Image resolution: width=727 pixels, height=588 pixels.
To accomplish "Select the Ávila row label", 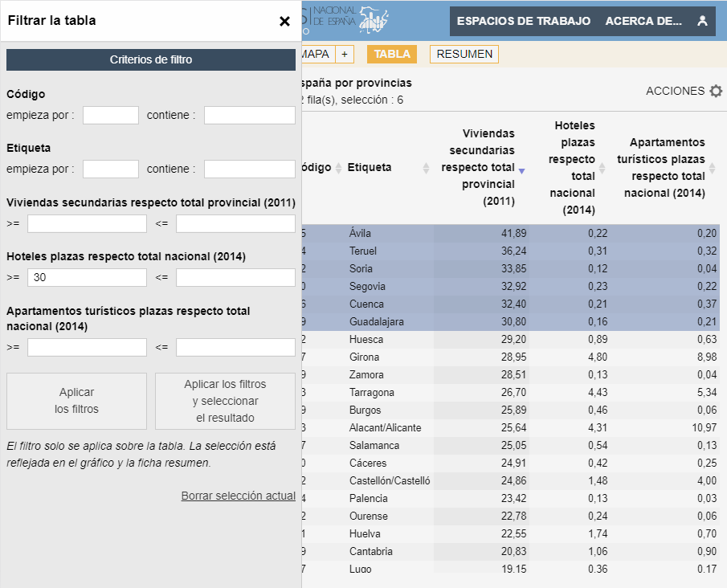I will click(360, 233).
